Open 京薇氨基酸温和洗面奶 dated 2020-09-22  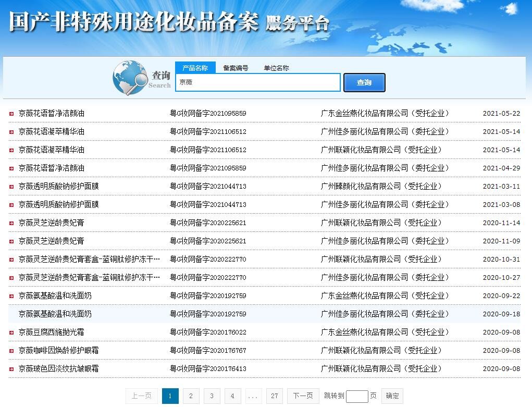point(55,296)
